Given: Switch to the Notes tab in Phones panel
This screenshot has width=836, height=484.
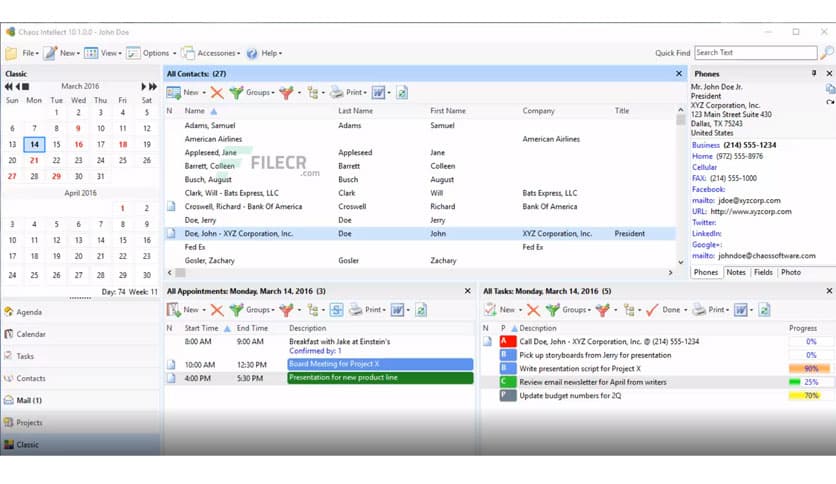Looking at the screenshot, I should [x=736, y=272].
